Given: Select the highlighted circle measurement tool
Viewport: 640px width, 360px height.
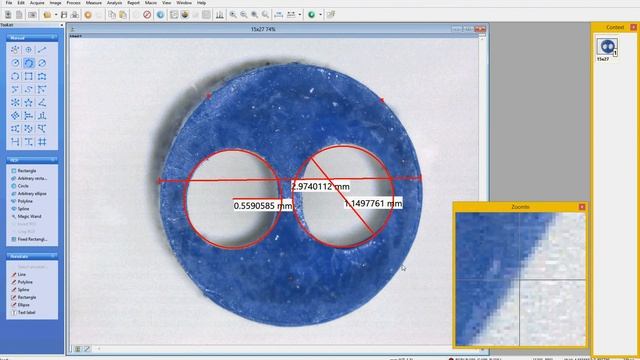Looking at the screenshot, I should 29,63.
